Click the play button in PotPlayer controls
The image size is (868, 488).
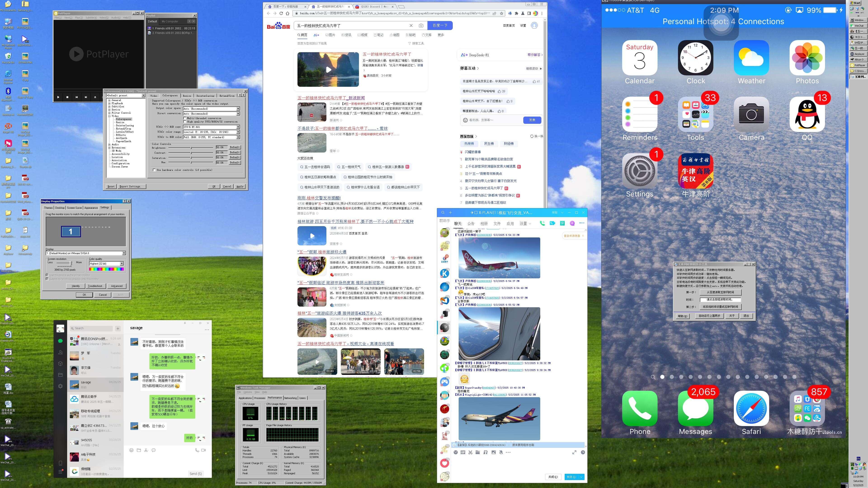click(58, 97)
